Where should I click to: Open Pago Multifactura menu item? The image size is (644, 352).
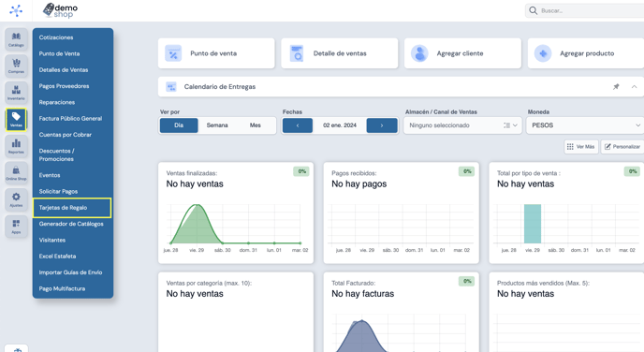pos(62,288)
